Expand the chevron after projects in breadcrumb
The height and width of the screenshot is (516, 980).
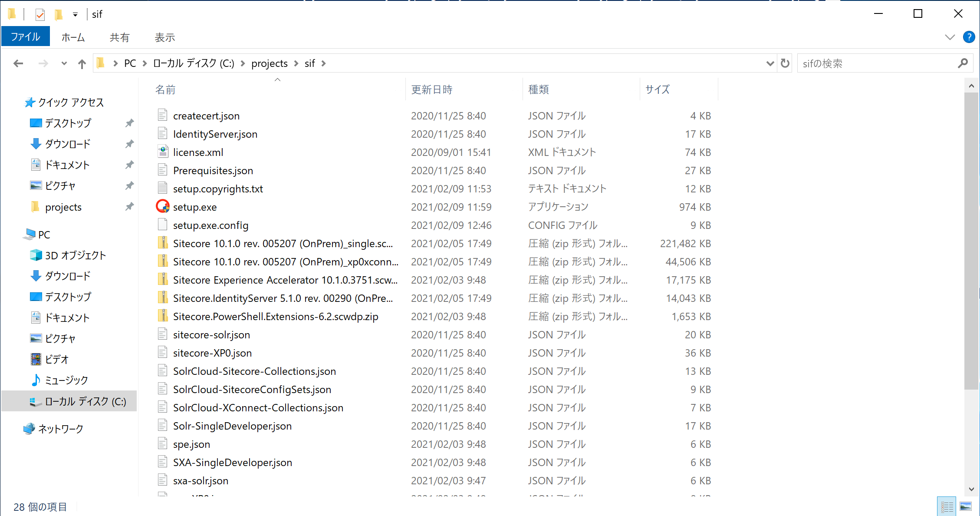coord(296,63)
